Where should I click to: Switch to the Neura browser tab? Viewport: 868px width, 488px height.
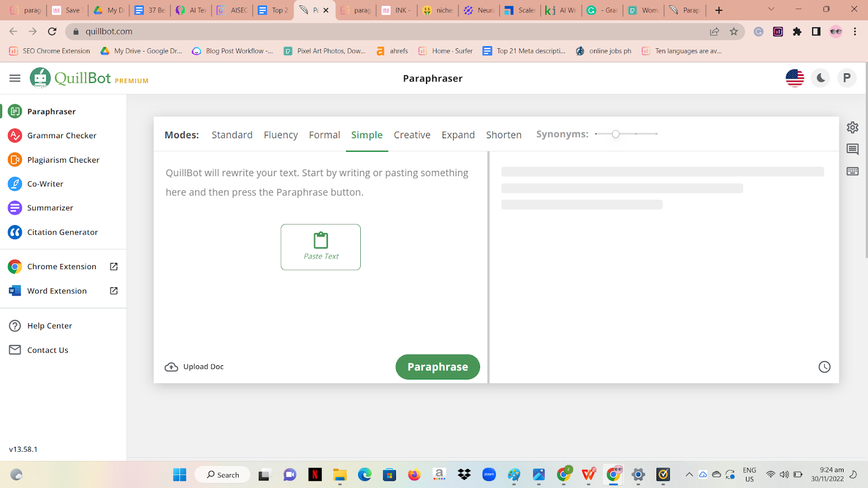(x=480, y=10)
